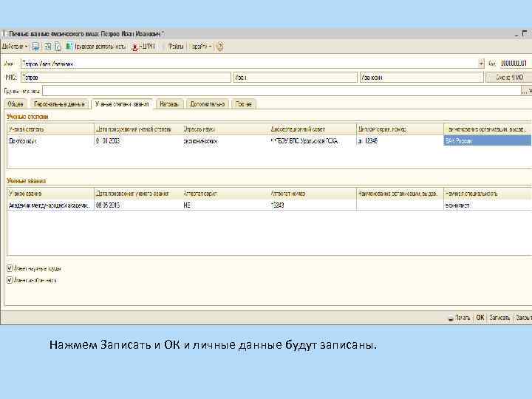Click the Научная специальность column header
The image size is (532, 399).
tap(487, 194)
